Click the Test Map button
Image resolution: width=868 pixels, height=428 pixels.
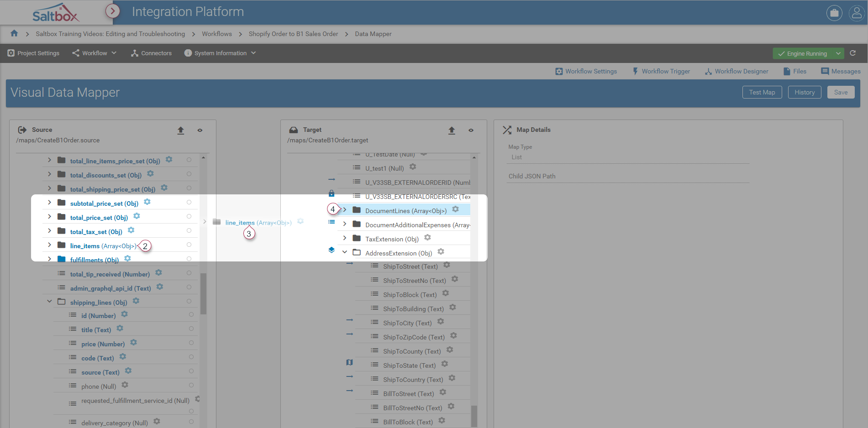[x=762, y=92]
